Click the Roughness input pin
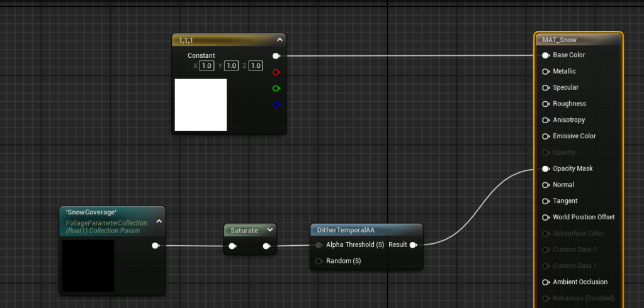This screenshot has height=308, width=644. coord(546,104)
